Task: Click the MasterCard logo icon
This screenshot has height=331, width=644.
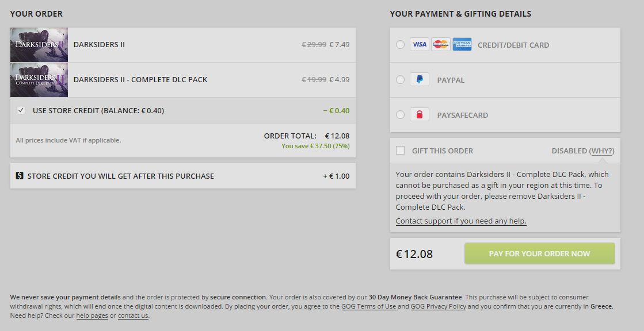Action: [x=441, y=44]
